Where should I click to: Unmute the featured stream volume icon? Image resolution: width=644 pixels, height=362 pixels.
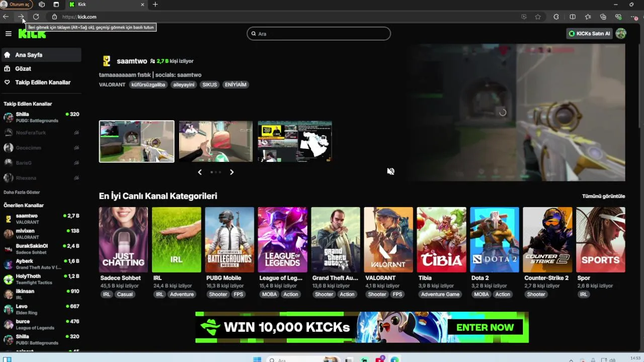click(390, 171)
